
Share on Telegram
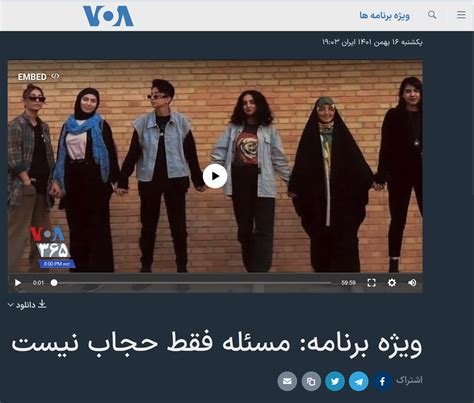[359, 381]
